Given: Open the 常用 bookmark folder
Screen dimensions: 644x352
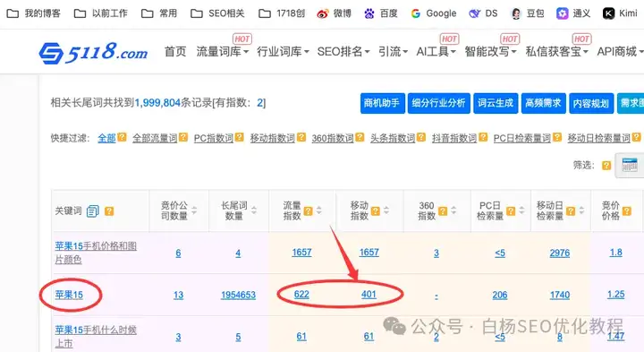Looking at the screenshot, I should 159,13.
